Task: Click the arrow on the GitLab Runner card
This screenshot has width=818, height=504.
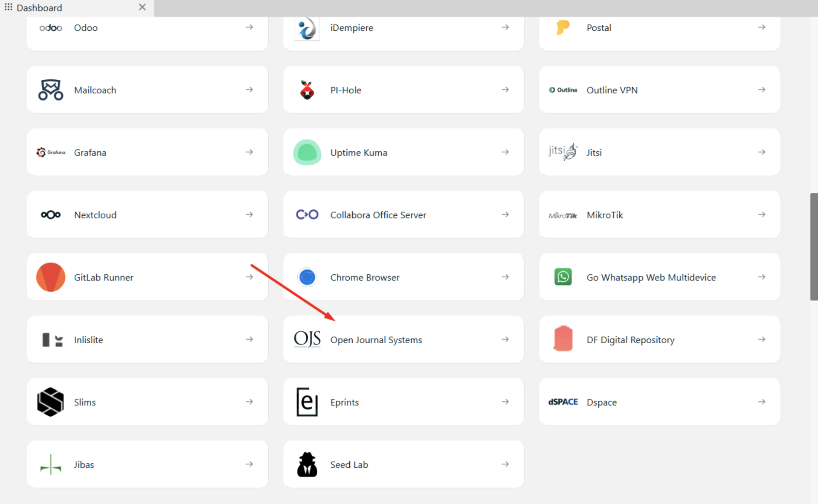Action: point(249,277)
